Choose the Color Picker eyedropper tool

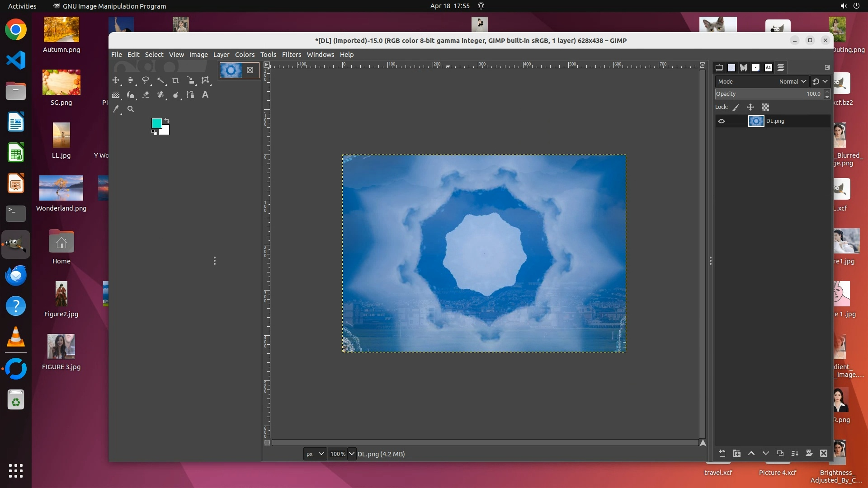click(116, 109)
